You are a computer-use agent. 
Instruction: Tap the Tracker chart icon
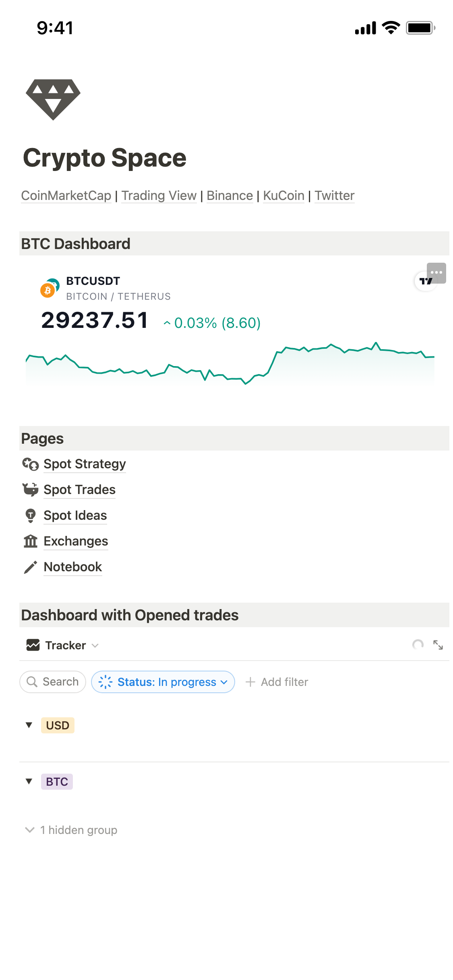(x=33, y=645)
